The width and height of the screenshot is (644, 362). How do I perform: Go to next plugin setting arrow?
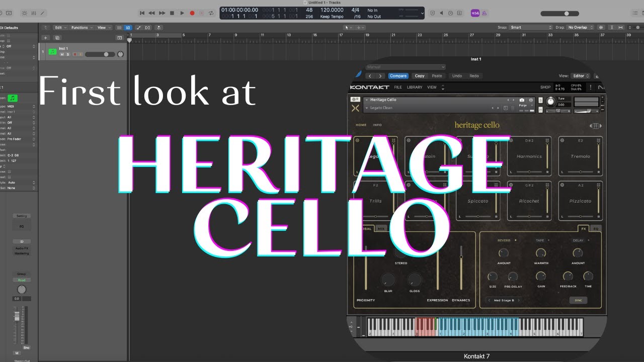click(x=380, y=76)
